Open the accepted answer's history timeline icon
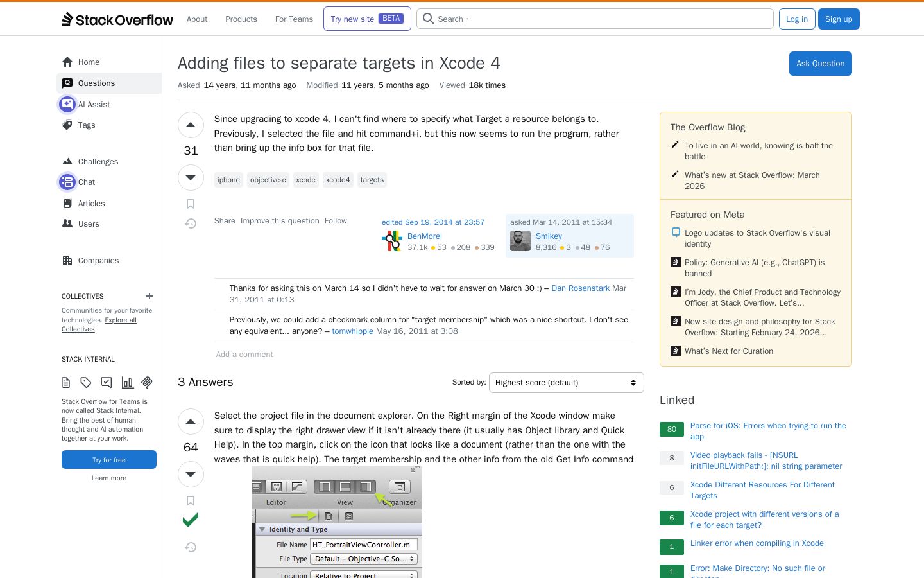924x578 pixels. (x=191, y=547)
